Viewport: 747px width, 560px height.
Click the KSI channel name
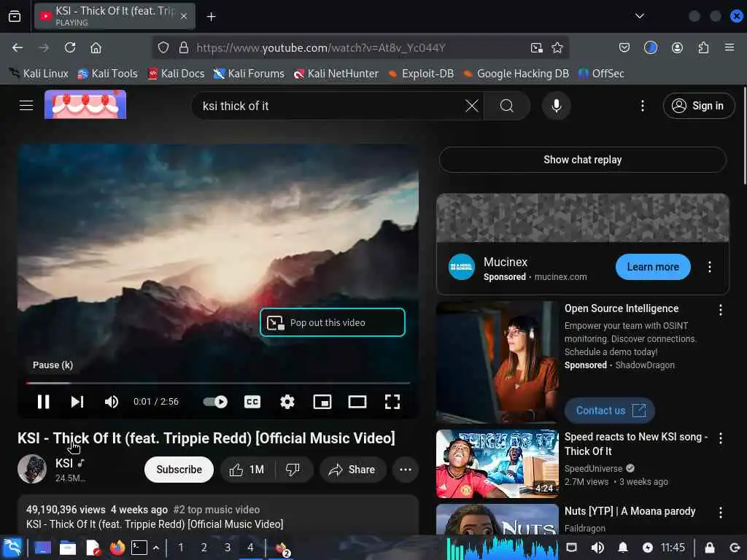tap(64, 463)
